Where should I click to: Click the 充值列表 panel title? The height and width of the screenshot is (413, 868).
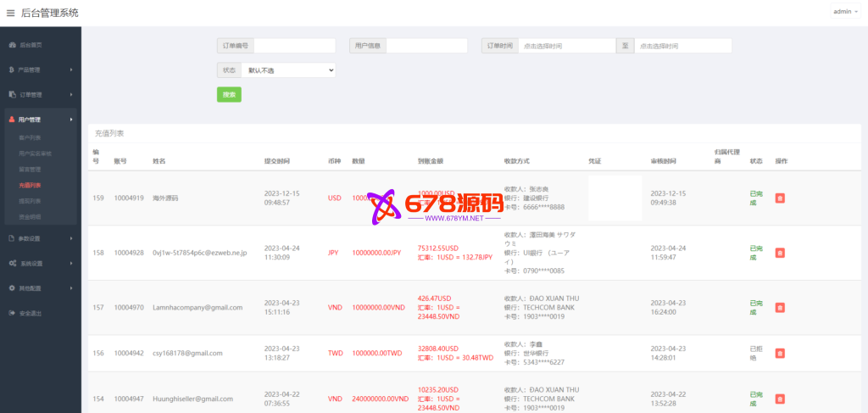click(x=109, y=133)
